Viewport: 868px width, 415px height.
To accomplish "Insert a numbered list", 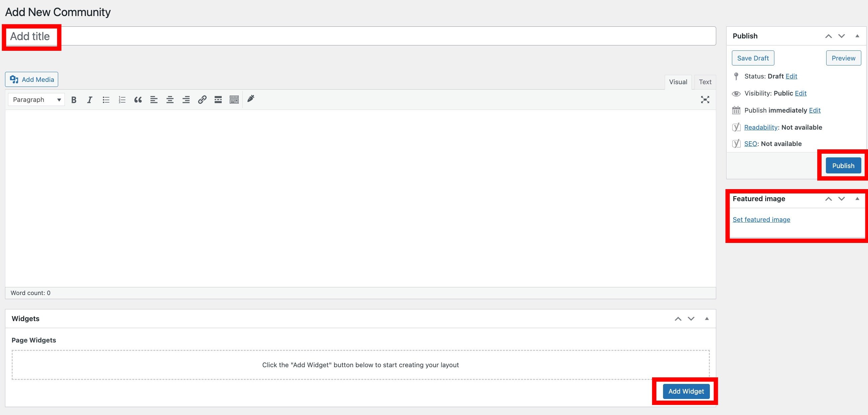I will click(x=122, y=100).
